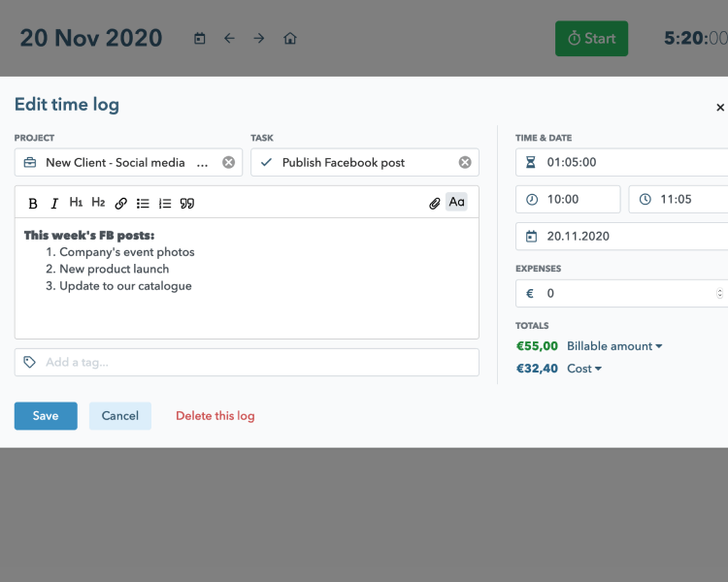
Task: Toggle bulleted list
Action: pyautogui.click(x=143, y=204)
